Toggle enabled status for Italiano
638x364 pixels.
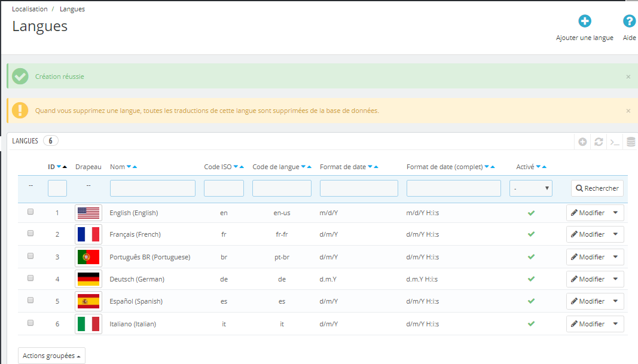(x=531, y=324)
